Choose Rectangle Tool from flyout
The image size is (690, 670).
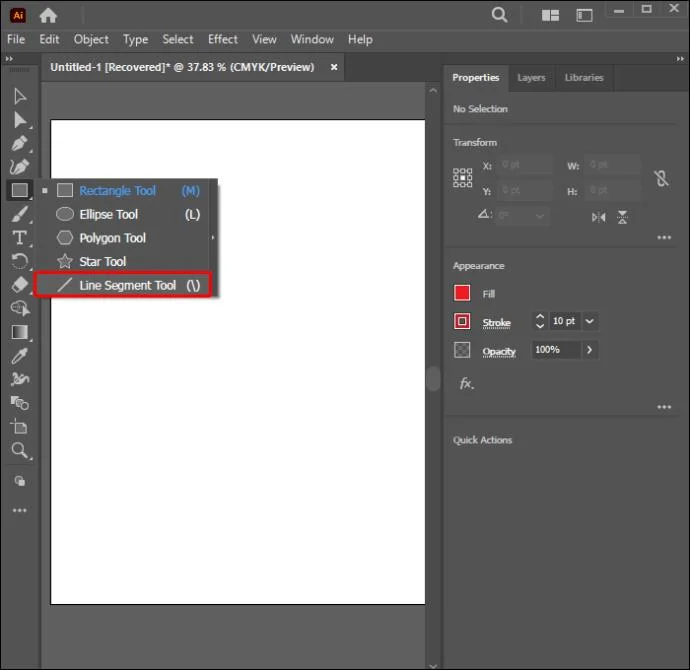(x=123, y=190)
